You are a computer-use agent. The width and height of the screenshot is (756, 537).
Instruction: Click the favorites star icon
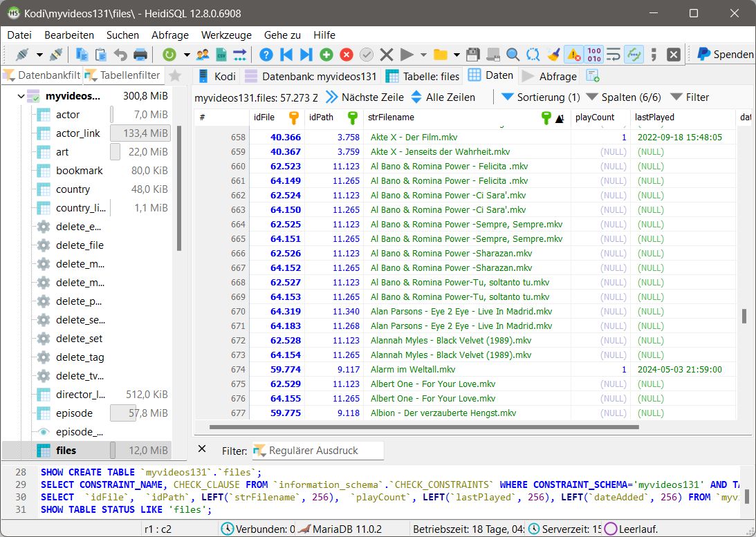[176, 75]
